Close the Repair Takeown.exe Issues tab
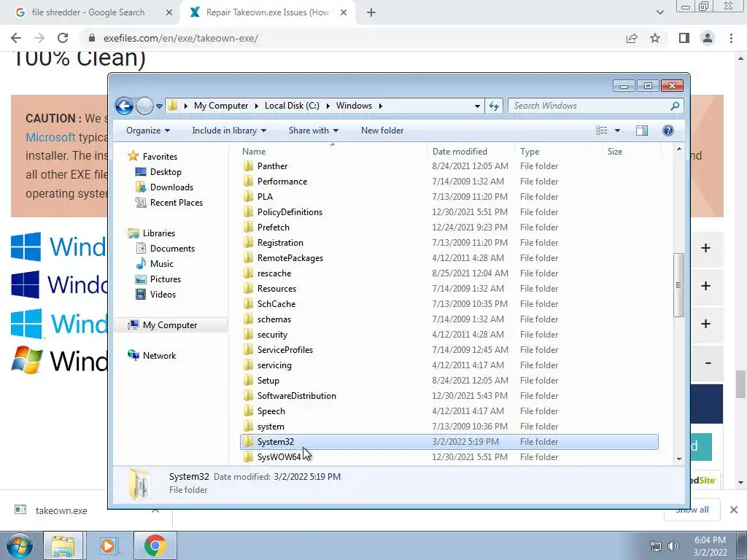The width and height of the screenshot is (747, 560). (344, 13)
